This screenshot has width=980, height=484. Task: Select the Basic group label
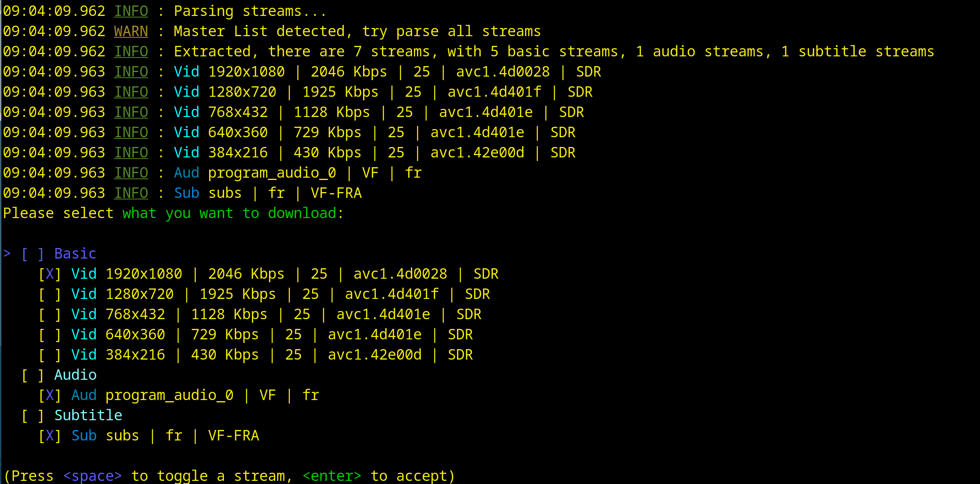(75, 254)
